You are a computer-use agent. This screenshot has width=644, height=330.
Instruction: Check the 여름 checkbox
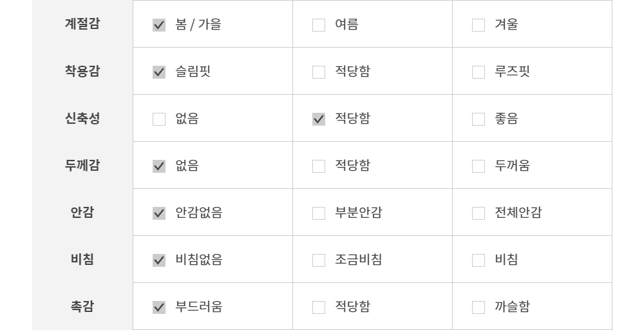319,26
